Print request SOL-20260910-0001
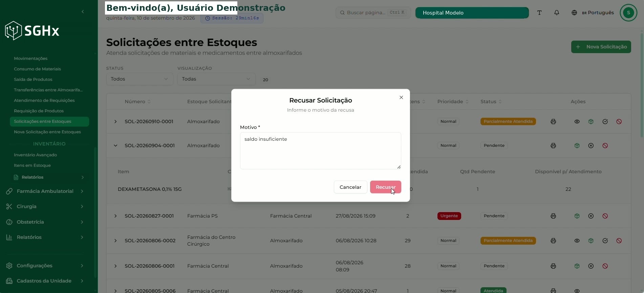 tap(553, 121)
